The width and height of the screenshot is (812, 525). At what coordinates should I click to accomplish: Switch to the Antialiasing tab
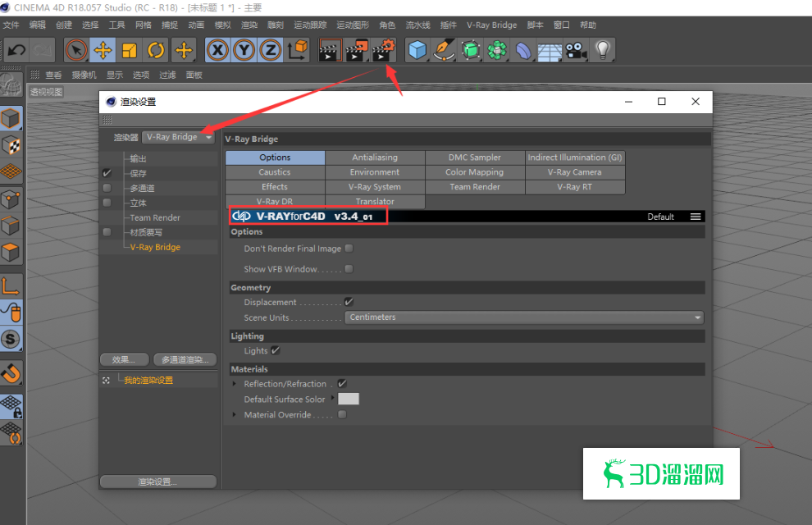(x=375, y=157)
